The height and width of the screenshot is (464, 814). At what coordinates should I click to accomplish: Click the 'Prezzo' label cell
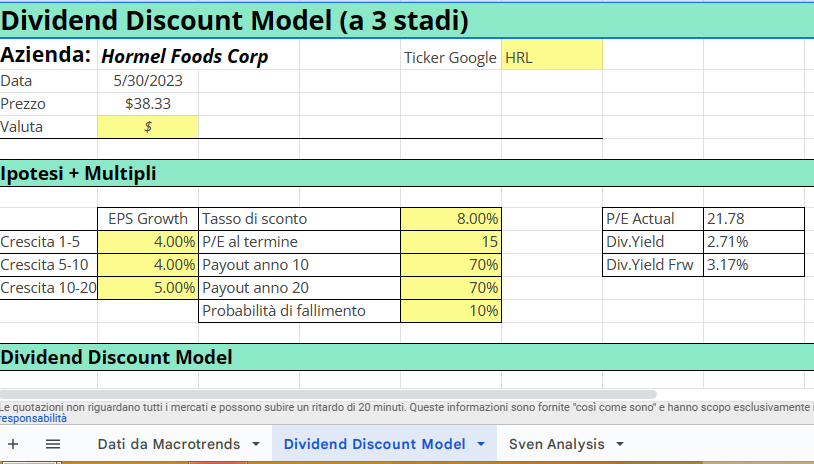click(48, 104)
